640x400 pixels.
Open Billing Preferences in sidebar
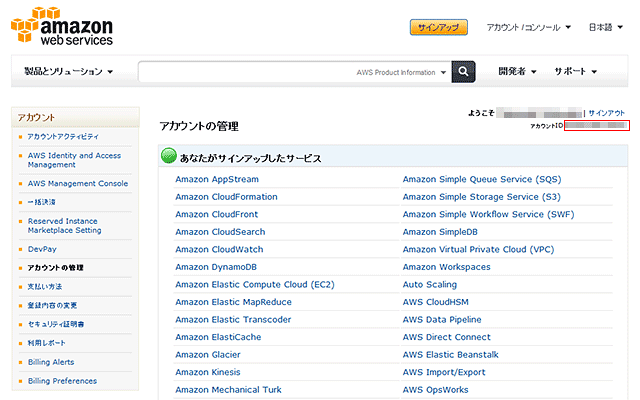[62, 381]
